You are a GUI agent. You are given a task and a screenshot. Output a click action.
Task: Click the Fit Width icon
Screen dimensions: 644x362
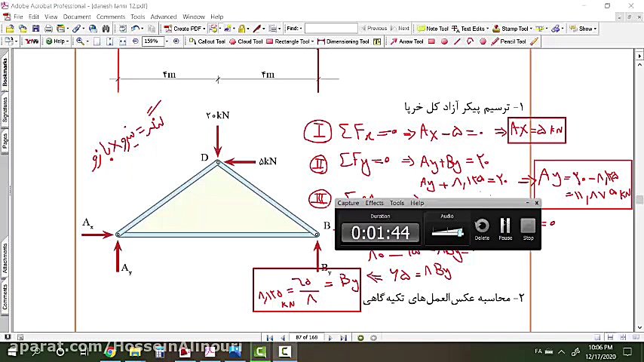coord(122,41)
